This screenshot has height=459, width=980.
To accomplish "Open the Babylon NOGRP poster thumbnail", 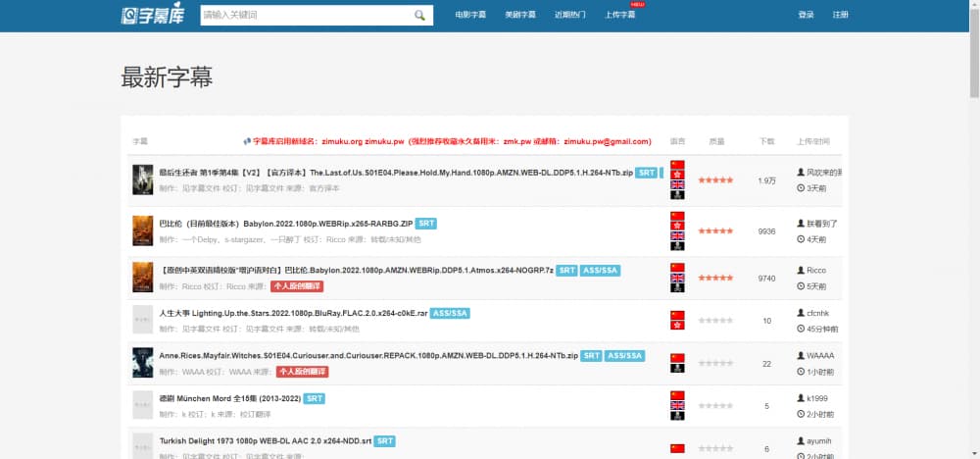I will [142, 278].
